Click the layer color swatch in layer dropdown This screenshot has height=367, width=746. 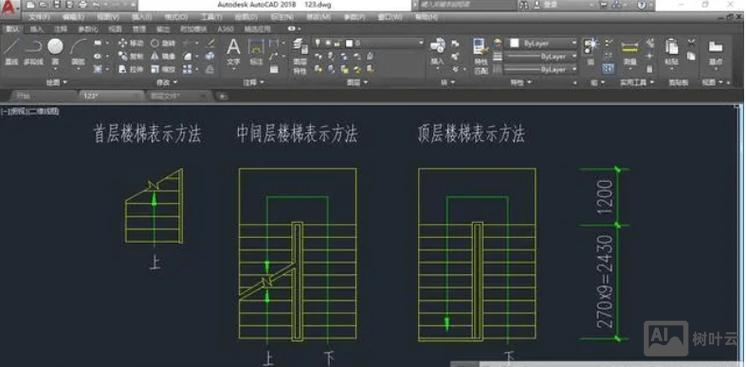[x=349, y=43]
